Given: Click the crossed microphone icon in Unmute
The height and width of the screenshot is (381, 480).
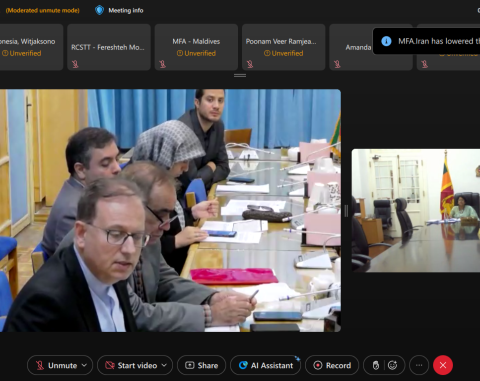Looking at the screenshot, I should (x=40, y=365).
